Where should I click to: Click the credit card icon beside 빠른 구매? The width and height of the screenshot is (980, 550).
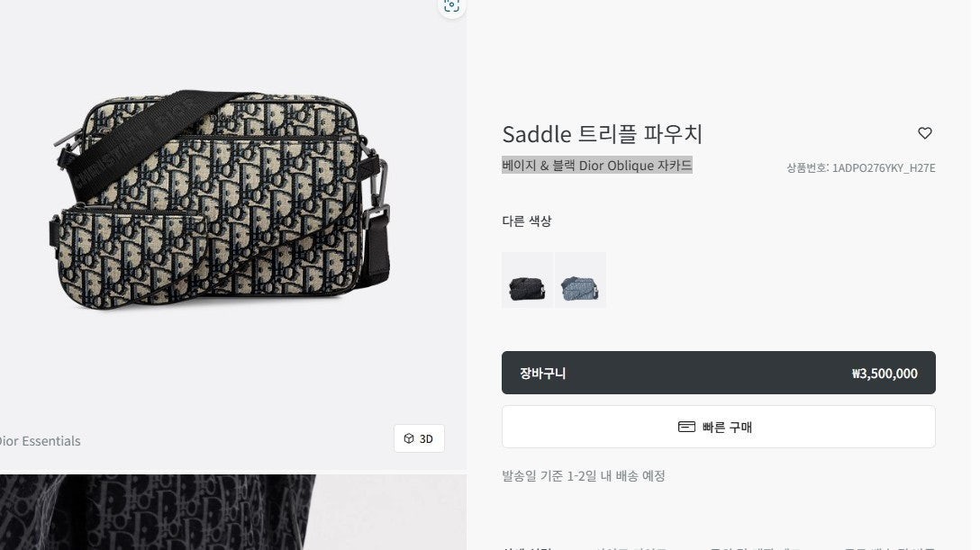point(686,427)
